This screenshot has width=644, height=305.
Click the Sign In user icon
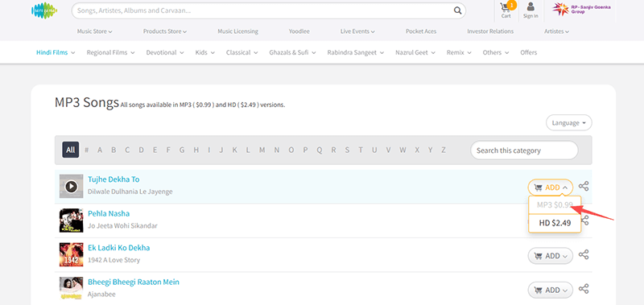530,10
